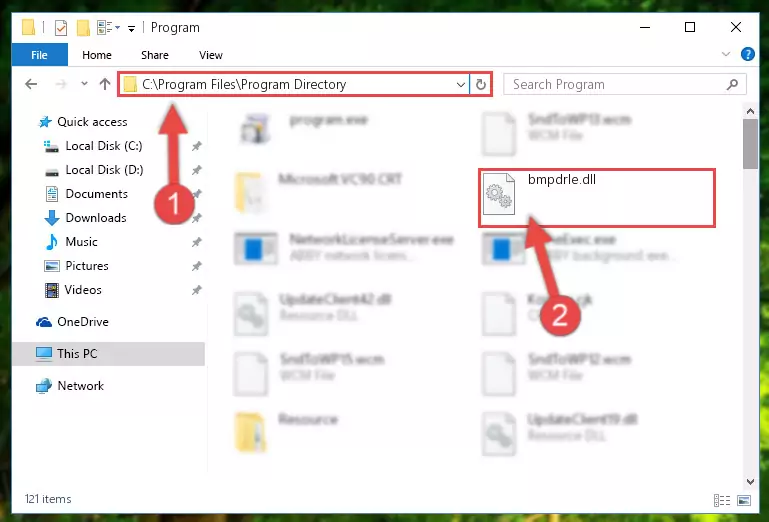Image resolution: width=769 pixels, height=522 pixels.
Task: Click the Local Disk (D:) pin icon
Action: click(197, 170)
